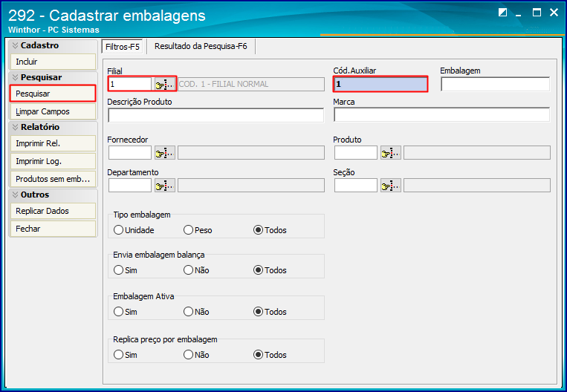Close the Cadastrar embalagens window
567x392 pixels.
pos(554,13)
